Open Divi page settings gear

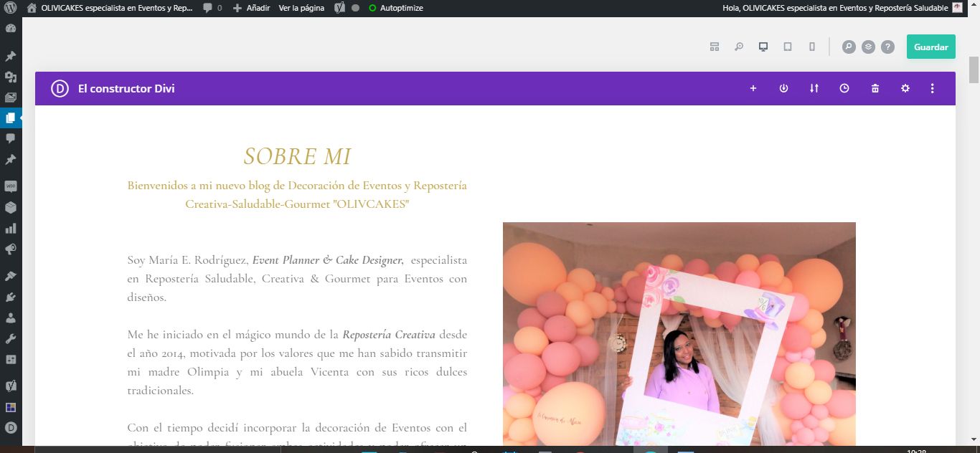(x=905, y=88)
